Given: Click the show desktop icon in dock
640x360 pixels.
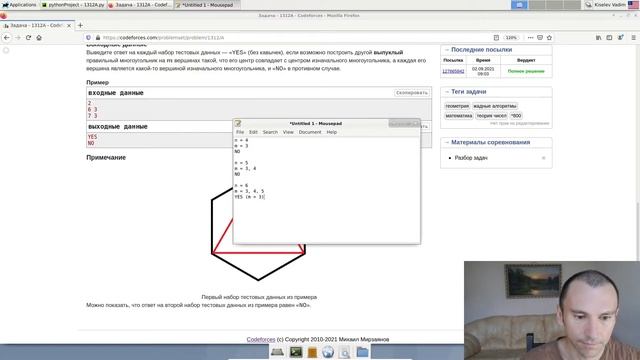Looking at the screenshot, I should (277, 352).
